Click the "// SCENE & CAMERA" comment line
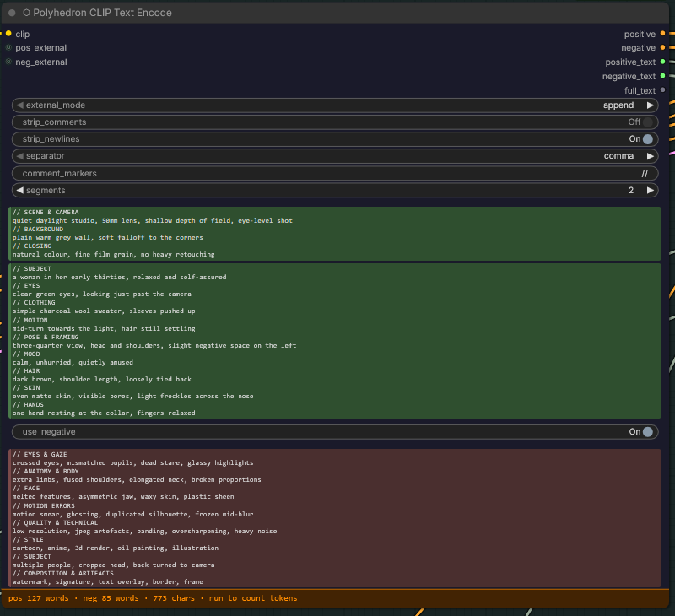The image size is (675, 616). coord(46,212)
